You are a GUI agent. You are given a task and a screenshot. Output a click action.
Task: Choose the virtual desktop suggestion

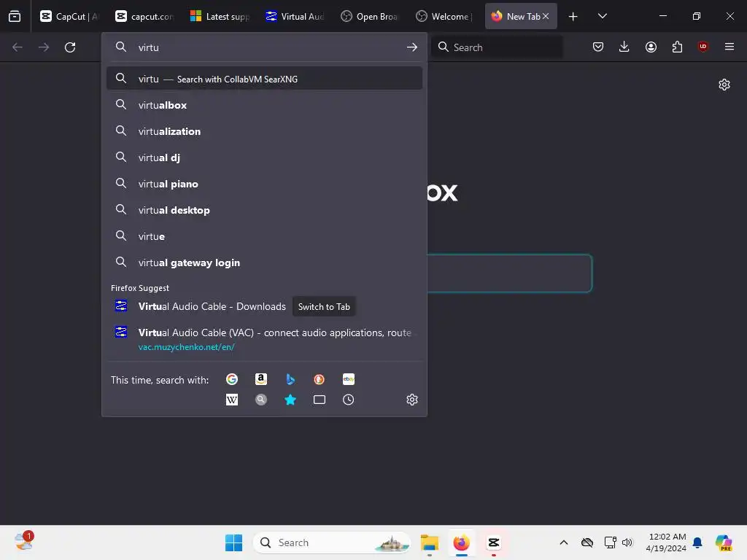click(264, 209)
